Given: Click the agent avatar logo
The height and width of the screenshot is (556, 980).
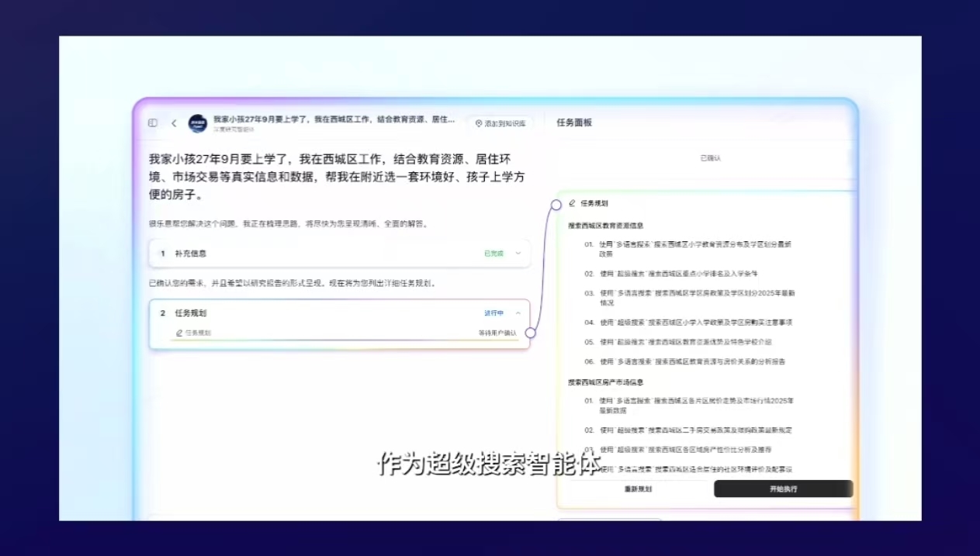Looking at the screenshot, I should 198,123.
